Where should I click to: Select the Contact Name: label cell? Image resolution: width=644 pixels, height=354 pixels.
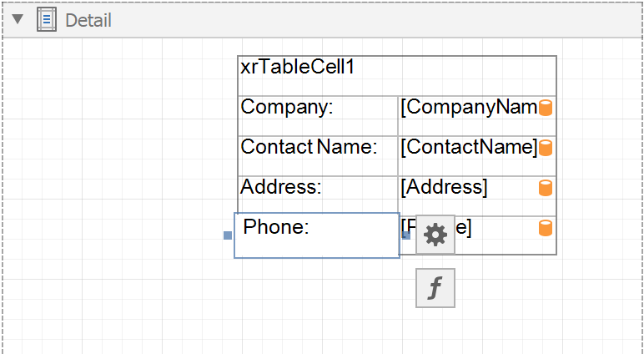pyautogui.click(x=318, y=156)
